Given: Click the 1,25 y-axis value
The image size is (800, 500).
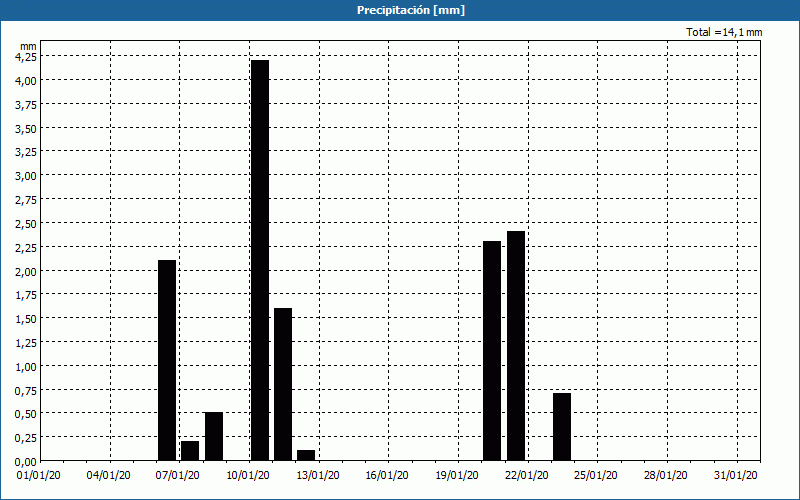Looking at the screenshot, I should click(26, 343).
